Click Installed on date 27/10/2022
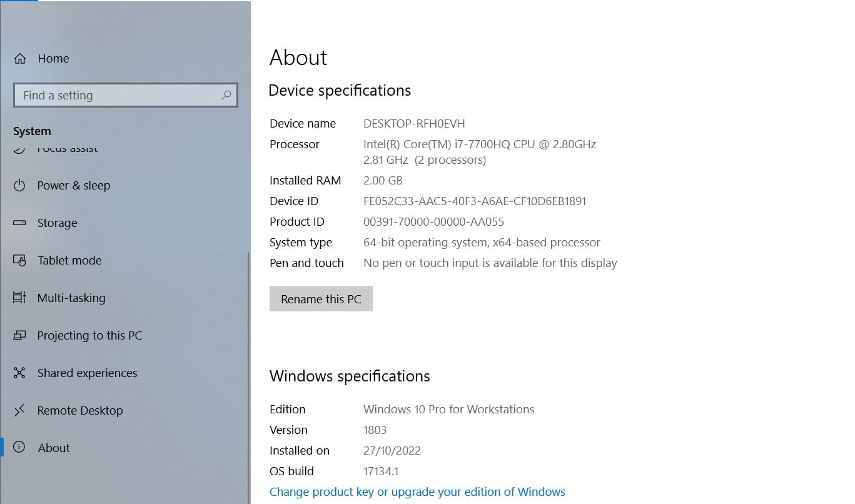 392,450
